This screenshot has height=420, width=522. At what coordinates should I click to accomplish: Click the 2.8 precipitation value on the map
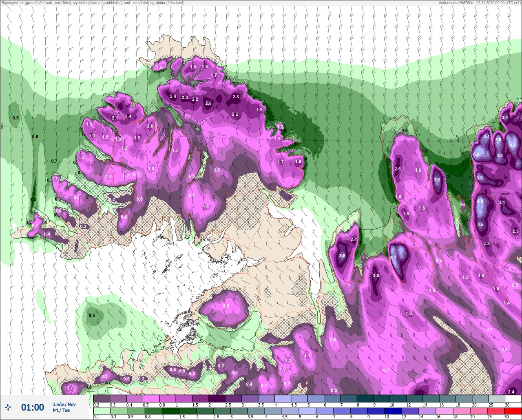[x=208, y=104]
